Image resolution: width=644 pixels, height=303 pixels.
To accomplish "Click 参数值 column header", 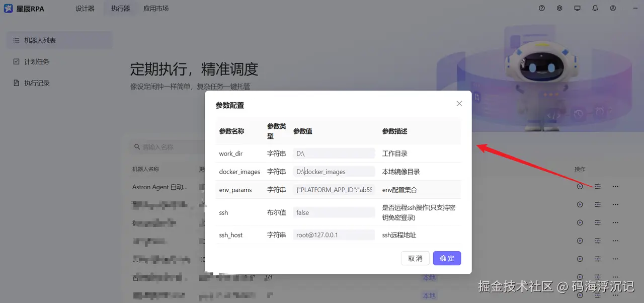I will pos(303,131).
